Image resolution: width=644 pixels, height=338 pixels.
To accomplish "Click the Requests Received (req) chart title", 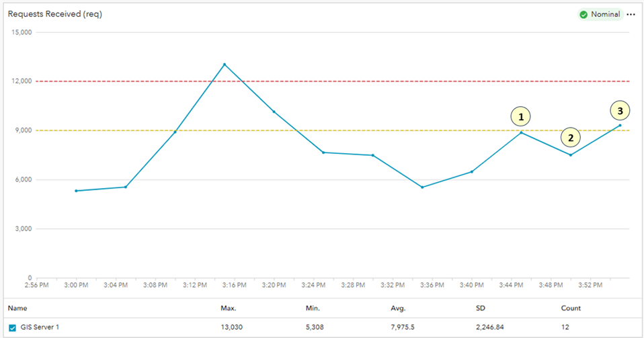I will 55,13.
